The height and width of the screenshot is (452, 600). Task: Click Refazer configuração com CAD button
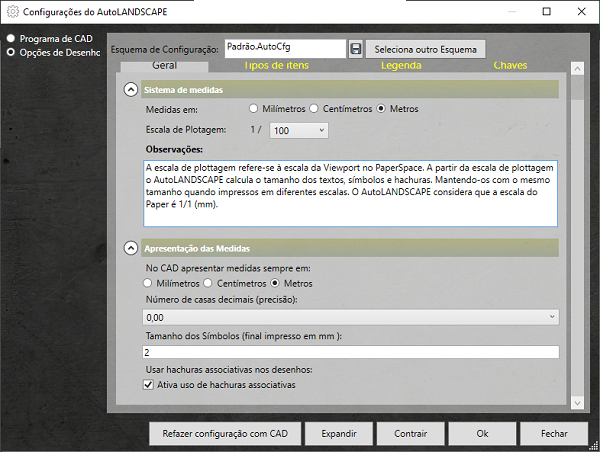[x=225, y=434]
